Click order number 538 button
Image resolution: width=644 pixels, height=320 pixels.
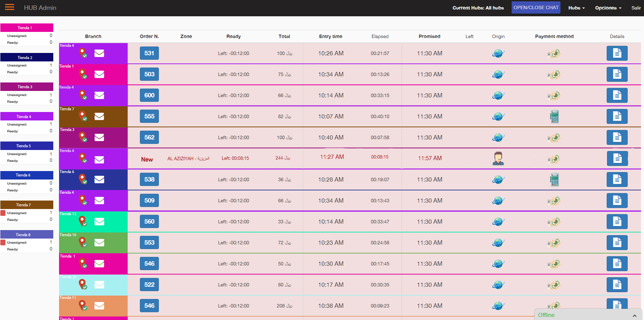tap(149, 180)
